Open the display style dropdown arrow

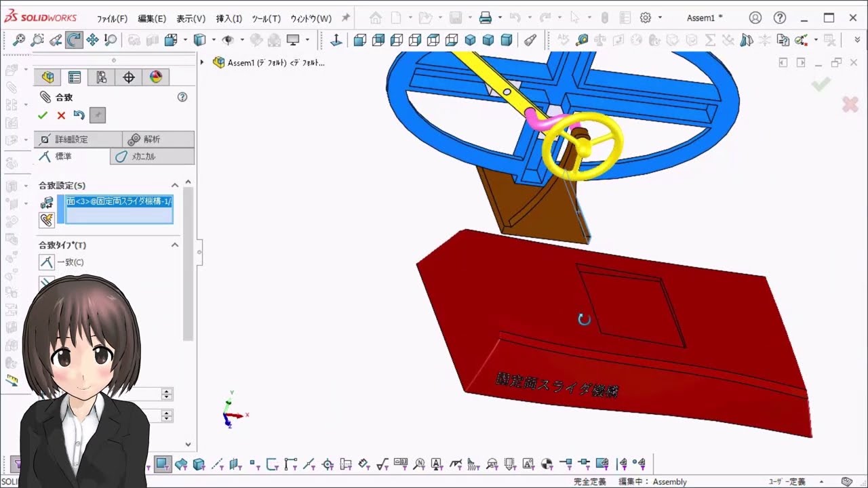point(213,41)
